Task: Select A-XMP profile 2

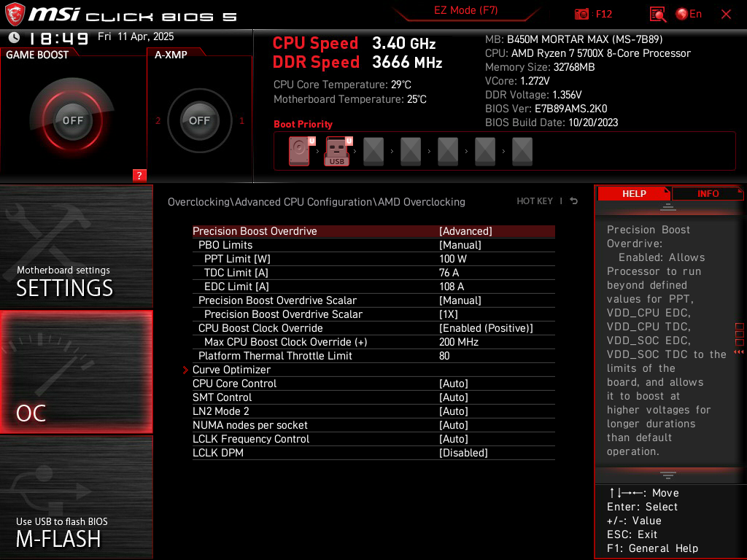Action: tap(158, 120)
